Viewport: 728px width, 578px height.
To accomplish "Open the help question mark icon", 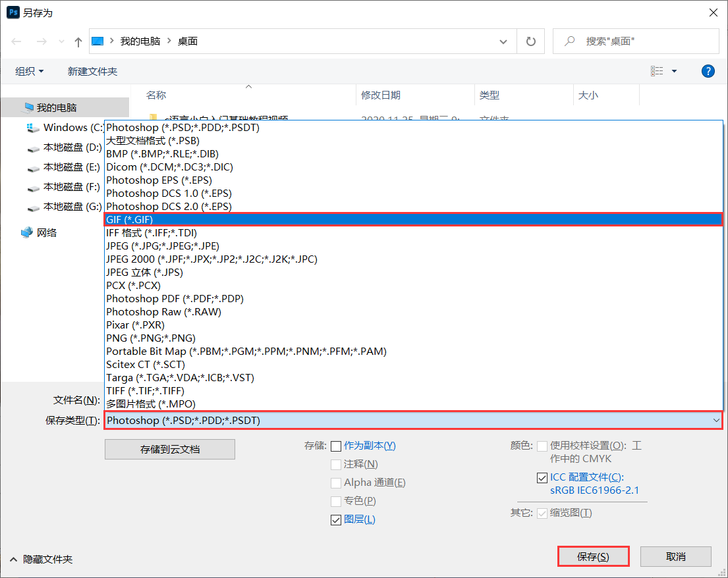I will pos(708,71).
